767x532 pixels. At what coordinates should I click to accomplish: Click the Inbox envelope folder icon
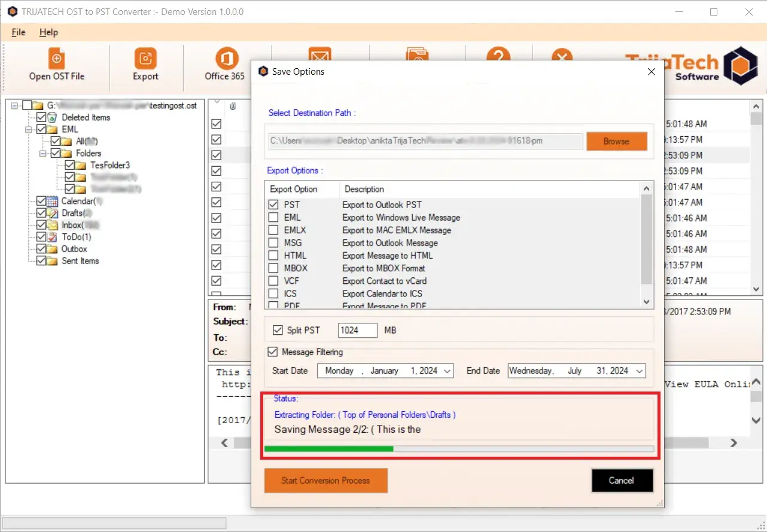click(x=52, y=225)
